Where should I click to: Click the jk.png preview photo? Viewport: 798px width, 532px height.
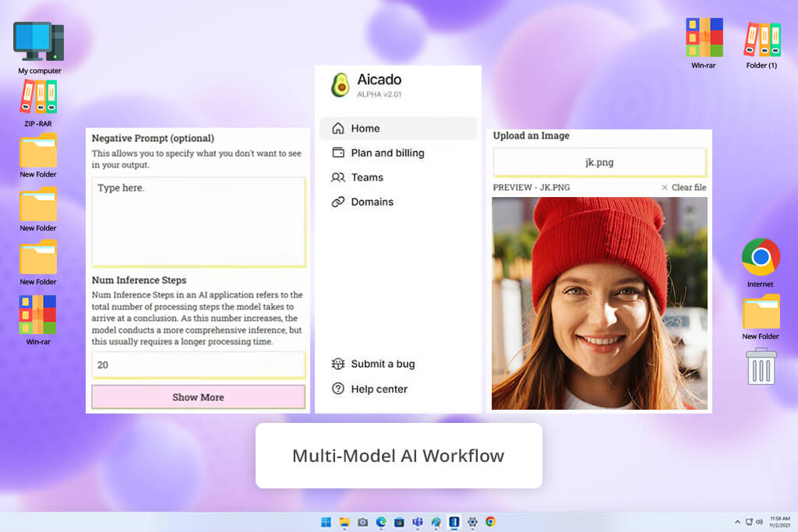click(x=599, y=303)
